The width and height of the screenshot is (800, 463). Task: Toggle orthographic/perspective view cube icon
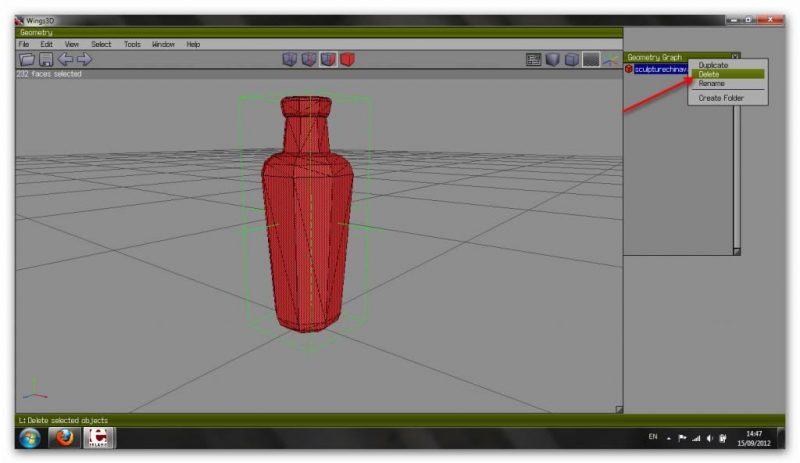tap(571, 60)
